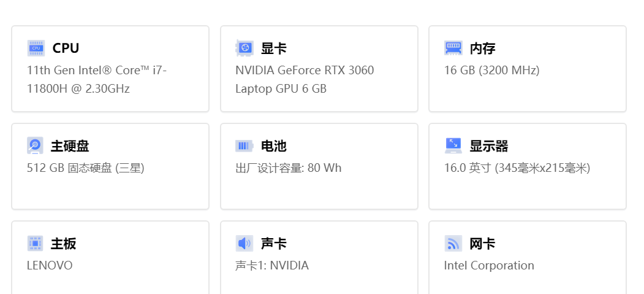This screenshot has height=294, width=644.
Task: Click the network card wifi icon
Action: [453, 243]
